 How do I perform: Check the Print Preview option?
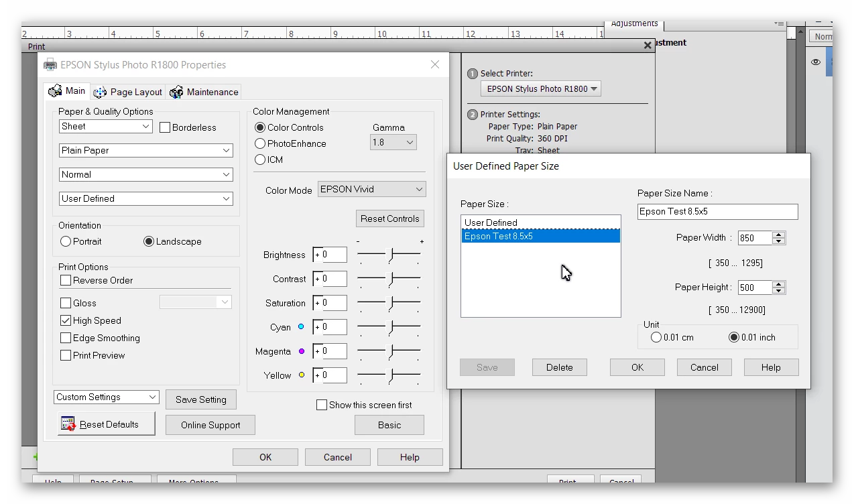pos(66,355)
